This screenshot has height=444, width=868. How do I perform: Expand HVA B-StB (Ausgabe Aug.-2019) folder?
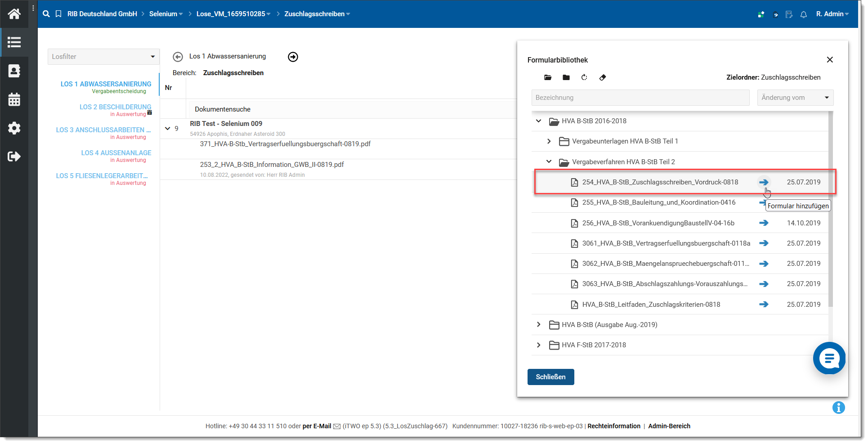pyautogui.click(x=539, y=325)
